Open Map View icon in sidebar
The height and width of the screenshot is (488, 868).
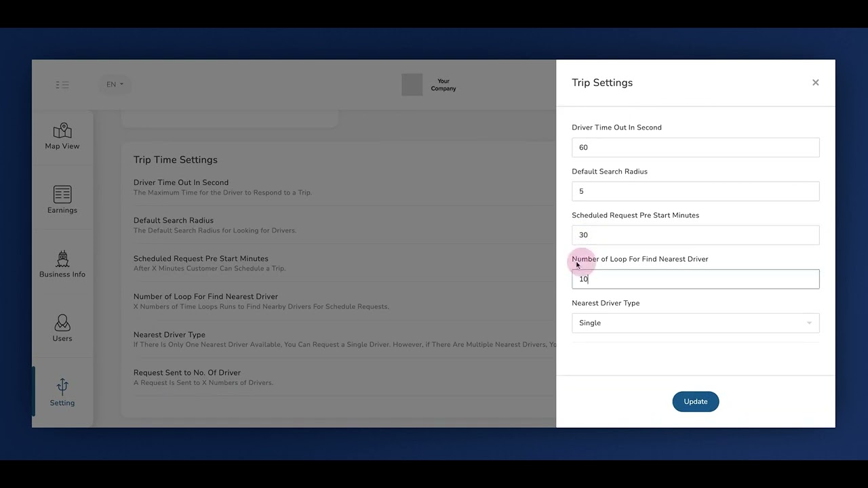pyautogui.click(x=62, y=129)
